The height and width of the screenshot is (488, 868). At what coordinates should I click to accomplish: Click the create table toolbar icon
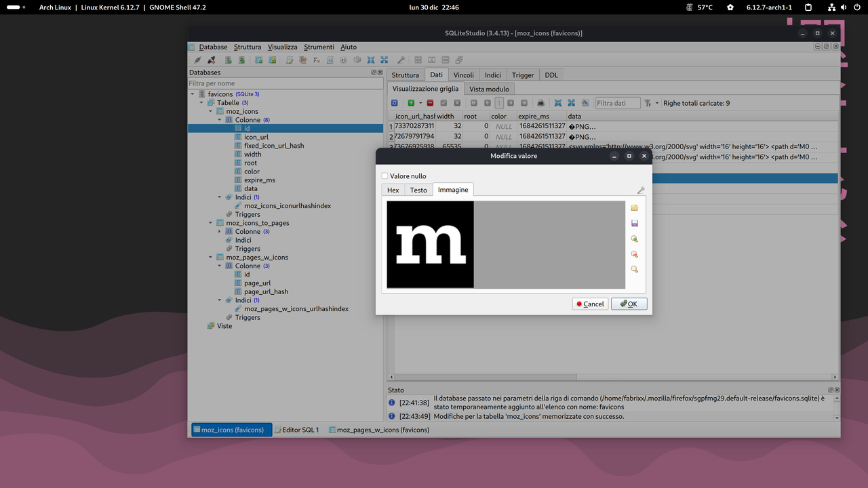(258, 60)
